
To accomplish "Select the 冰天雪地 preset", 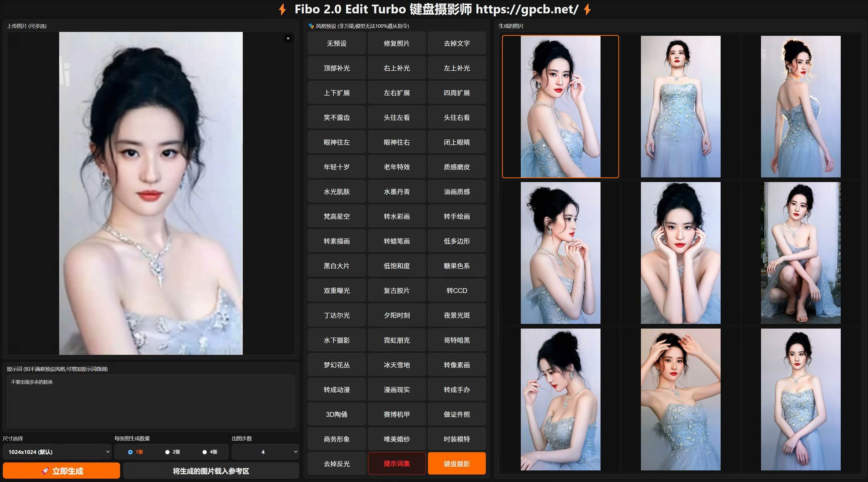I will click(396, 365).
